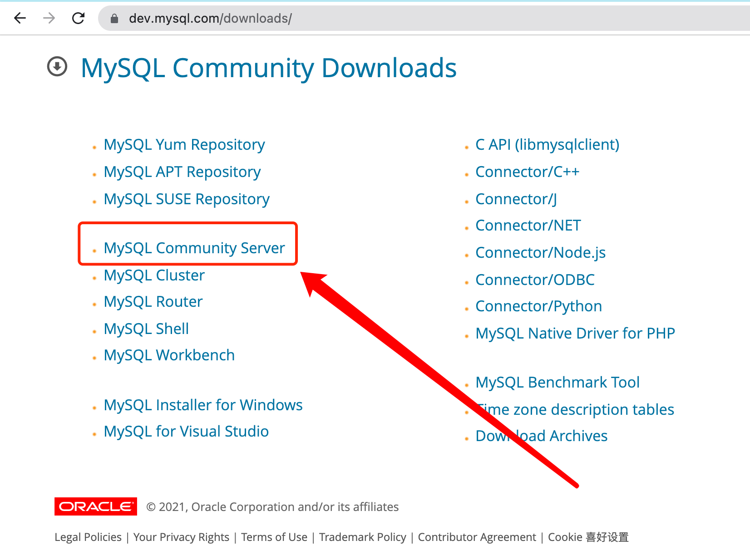Open Connector/J link
The height and width of the screenshot is (560, 750).
click(x=516, y=199)
